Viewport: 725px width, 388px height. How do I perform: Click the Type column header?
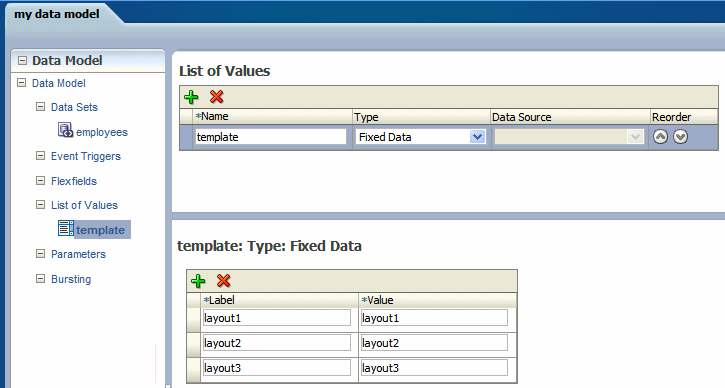click(421, 117)
